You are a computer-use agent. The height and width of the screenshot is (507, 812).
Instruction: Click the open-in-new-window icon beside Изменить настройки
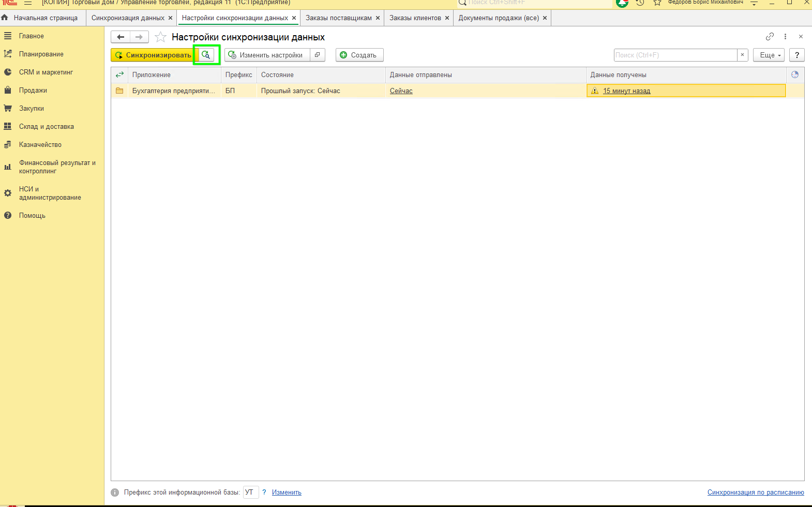318,55
